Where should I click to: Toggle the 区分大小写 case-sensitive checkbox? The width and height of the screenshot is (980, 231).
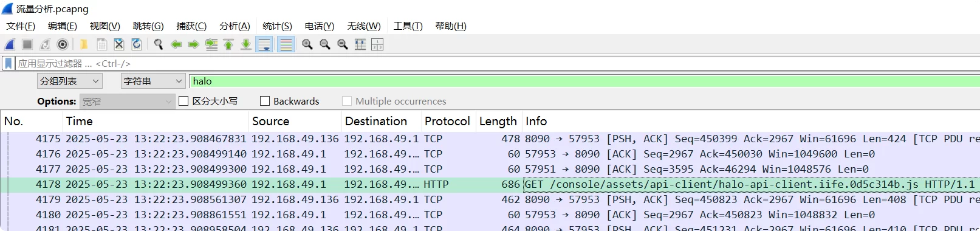click(183, 101)
